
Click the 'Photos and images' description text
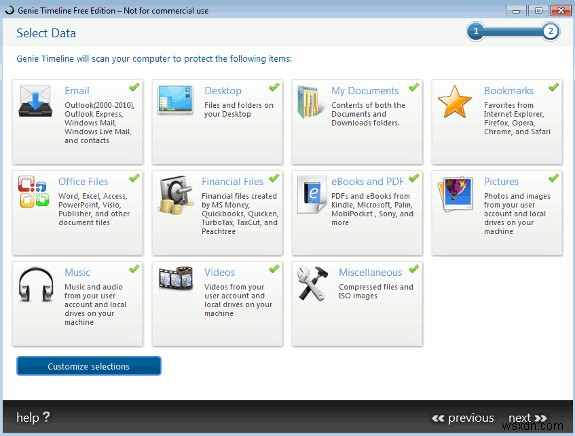(517, 213)
